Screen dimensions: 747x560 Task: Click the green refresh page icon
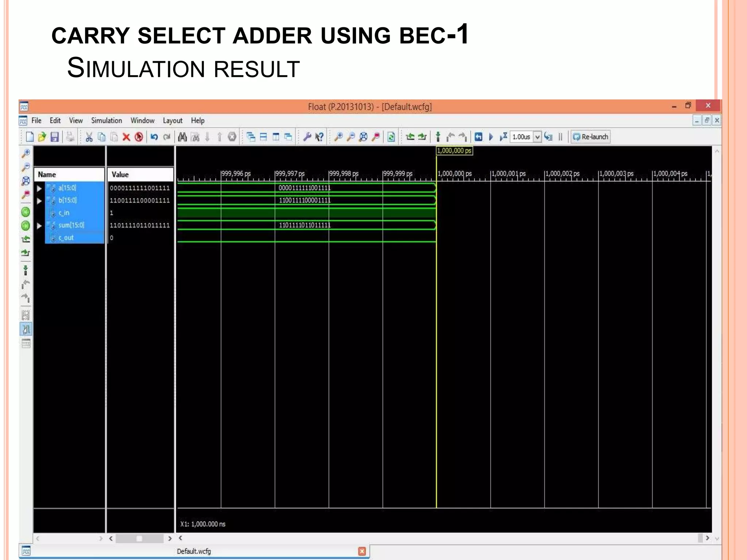coord(391,137)
